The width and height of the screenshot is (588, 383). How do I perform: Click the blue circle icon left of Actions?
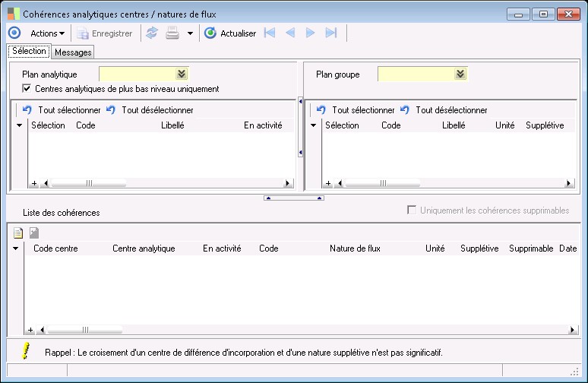(x=14, y=33)
